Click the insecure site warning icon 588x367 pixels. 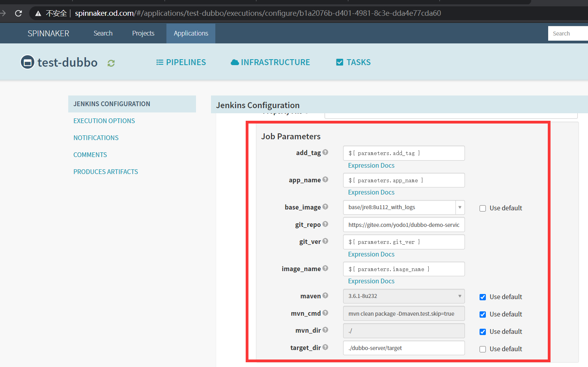click(x=38, y=13)
